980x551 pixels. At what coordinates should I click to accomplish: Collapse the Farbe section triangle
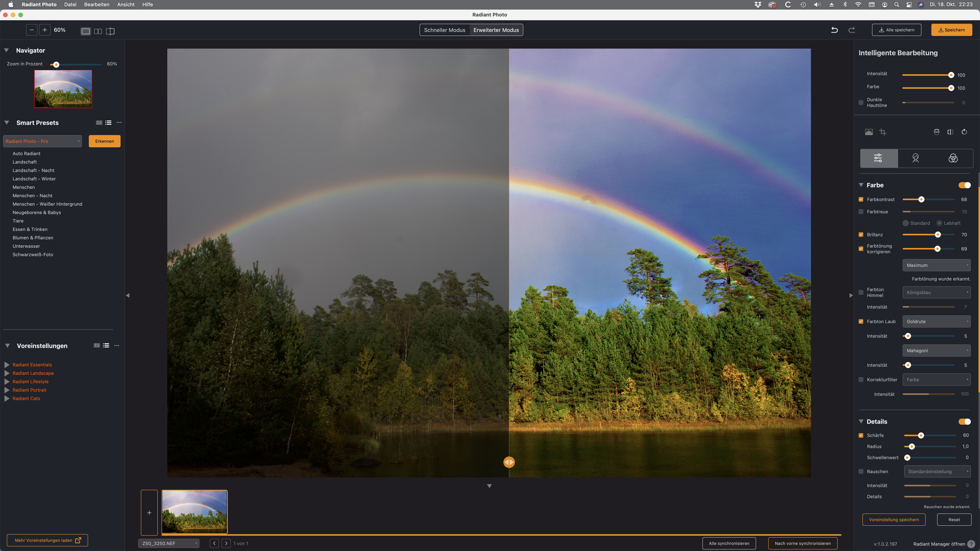coord(861,185)
